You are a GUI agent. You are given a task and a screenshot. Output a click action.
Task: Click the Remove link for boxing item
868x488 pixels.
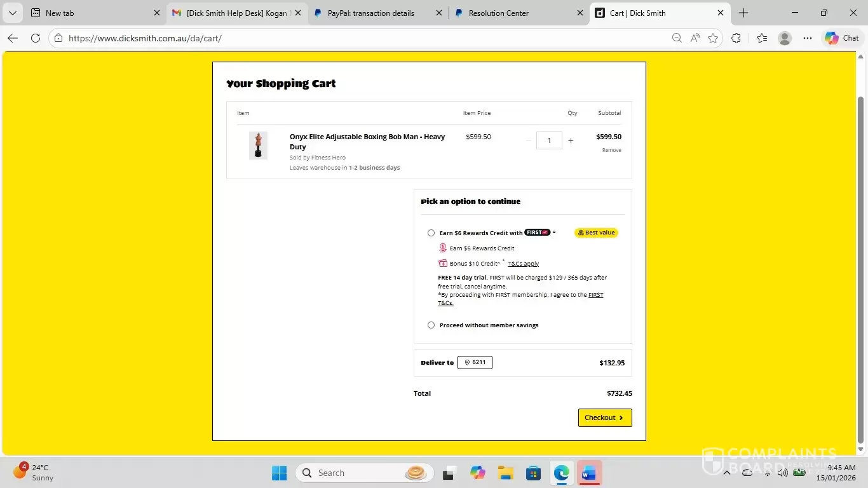click(611, 151)
